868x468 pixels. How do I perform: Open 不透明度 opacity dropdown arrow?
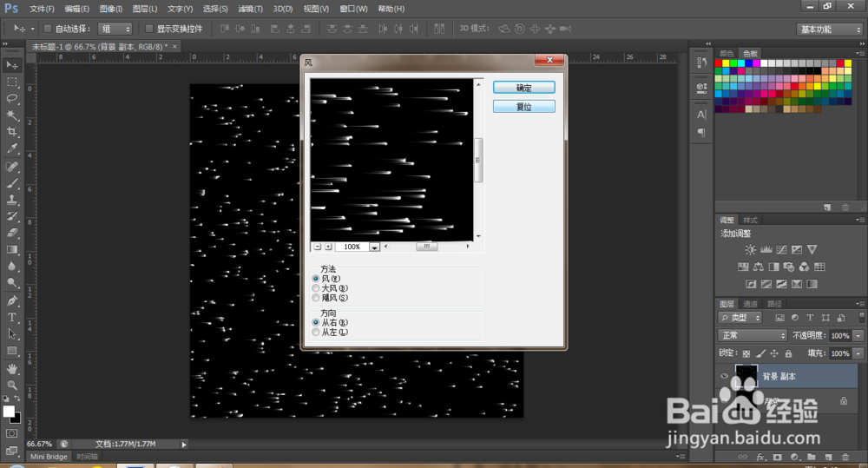coord(858,336)
